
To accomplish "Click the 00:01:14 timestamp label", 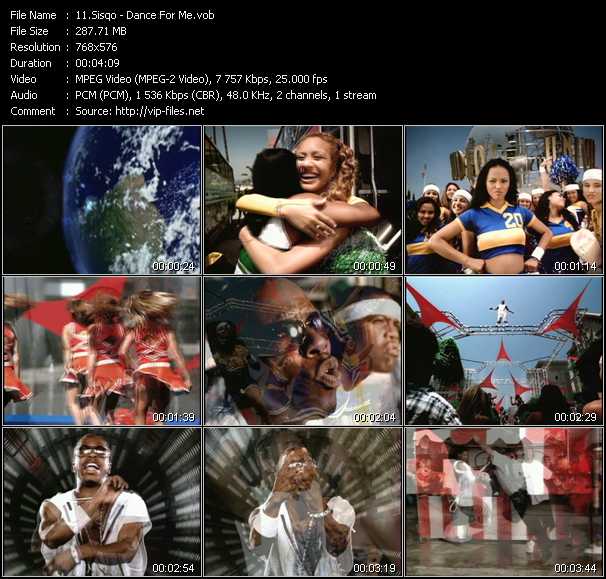I will pyautogui.click(x=575, y=267).
